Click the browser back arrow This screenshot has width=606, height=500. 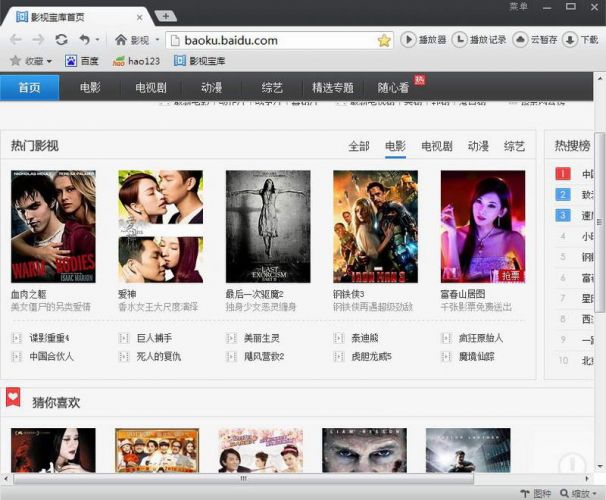pyautogui.click(x=15, y=39)
